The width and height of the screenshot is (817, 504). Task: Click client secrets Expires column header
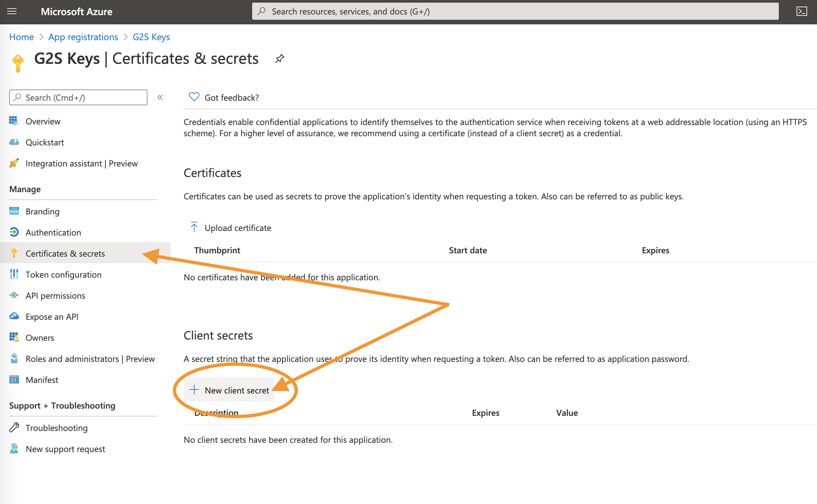(486, 413)
